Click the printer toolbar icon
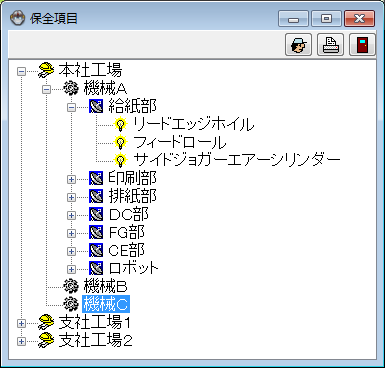The height and width of the screenshot is (368, 385). coord(330,45)
